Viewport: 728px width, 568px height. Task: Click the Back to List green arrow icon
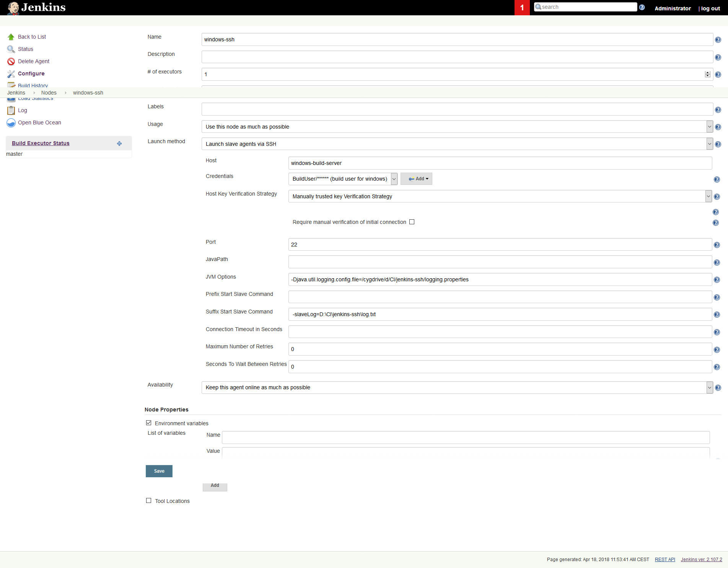[11, 37]
